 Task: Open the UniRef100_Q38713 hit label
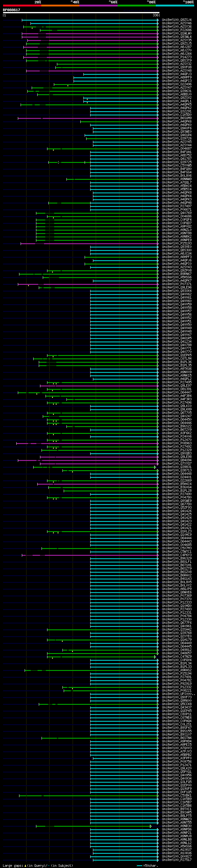tap(177, 470)
